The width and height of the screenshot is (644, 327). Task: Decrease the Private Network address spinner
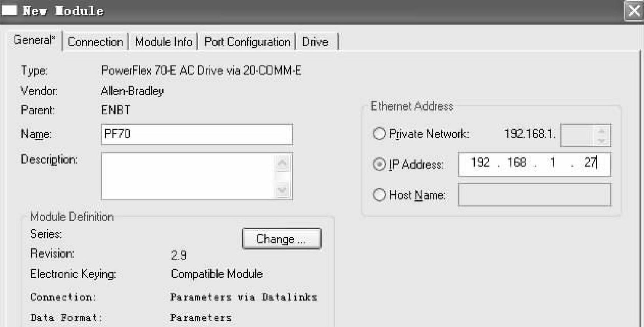pos(601,140)
